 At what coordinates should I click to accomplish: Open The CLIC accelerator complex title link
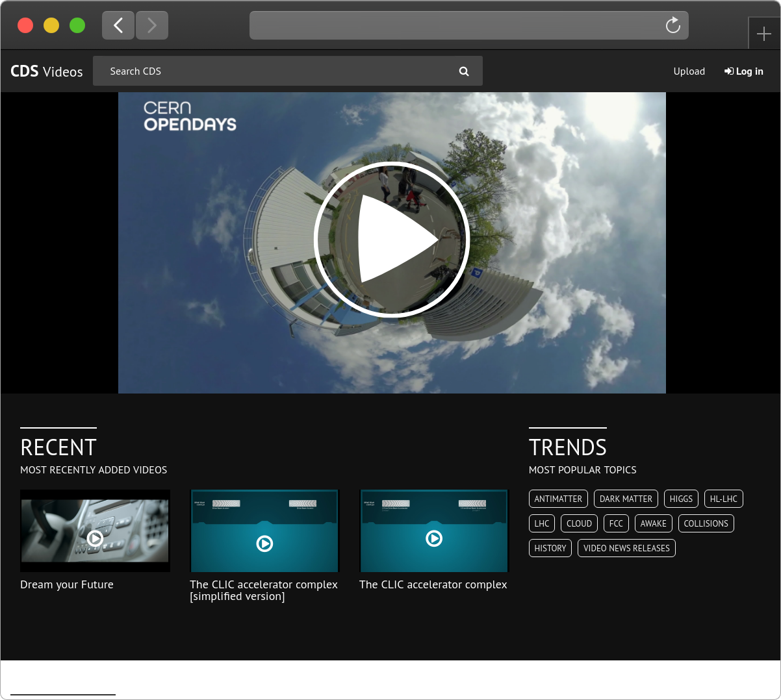tap(433, 584)
